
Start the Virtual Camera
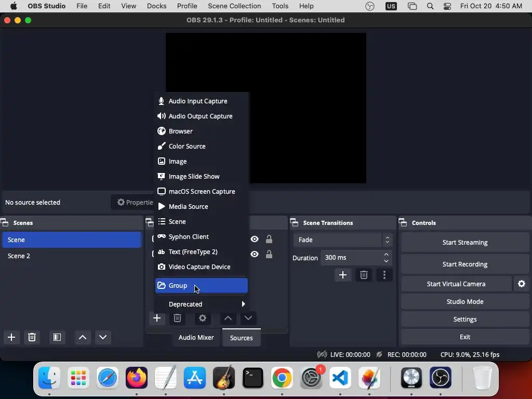click(x=456, y=284)
